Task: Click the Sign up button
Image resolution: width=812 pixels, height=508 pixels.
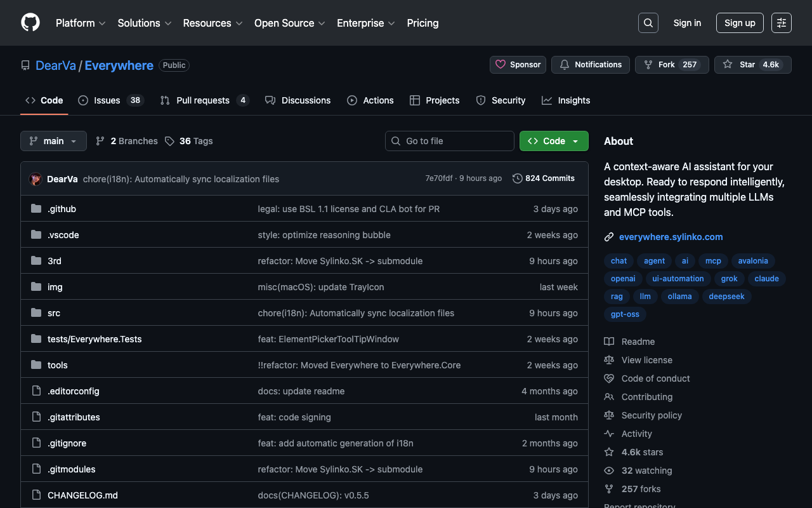Action: tap(740, 23)
